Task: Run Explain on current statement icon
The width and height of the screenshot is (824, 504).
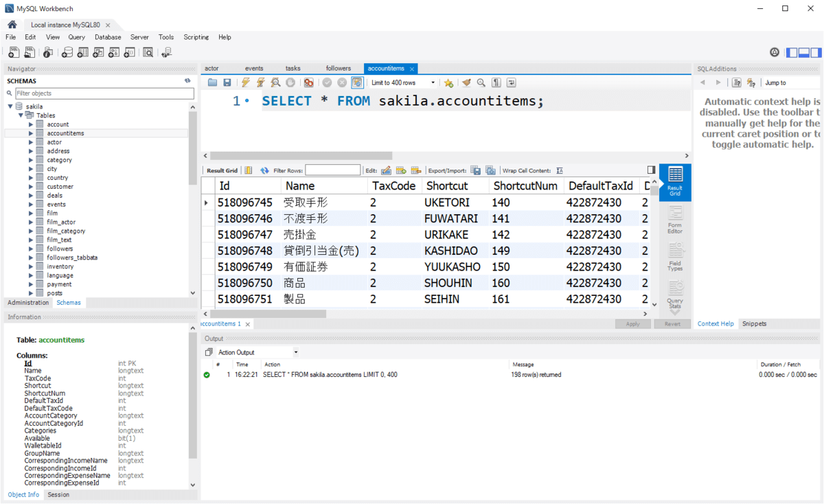Action: coord(275,82)
